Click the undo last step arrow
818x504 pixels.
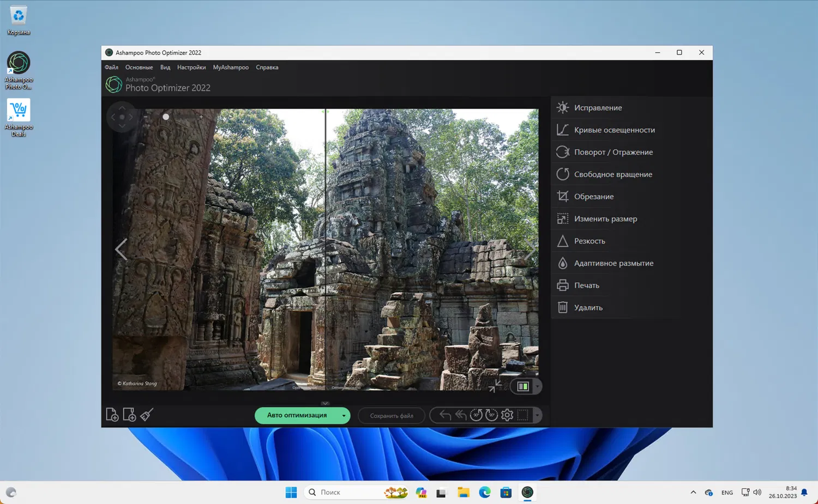pyautogui.click(x=445, y=415)
